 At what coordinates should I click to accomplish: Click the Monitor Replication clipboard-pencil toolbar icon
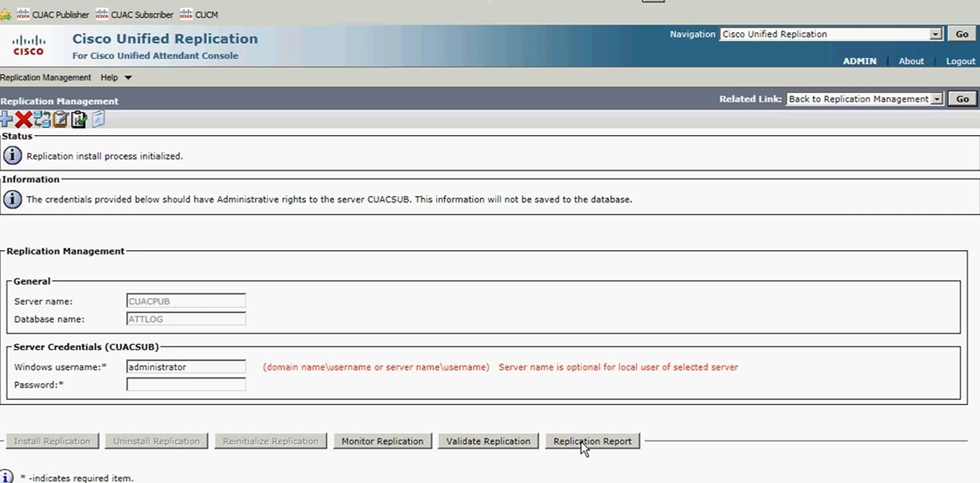coord(60,119)
